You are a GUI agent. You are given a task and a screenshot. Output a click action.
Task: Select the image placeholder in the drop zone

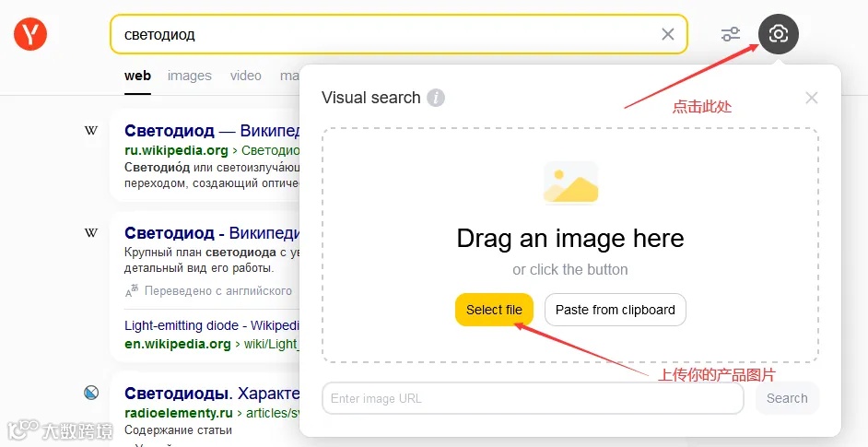click(x=570, y=182)
